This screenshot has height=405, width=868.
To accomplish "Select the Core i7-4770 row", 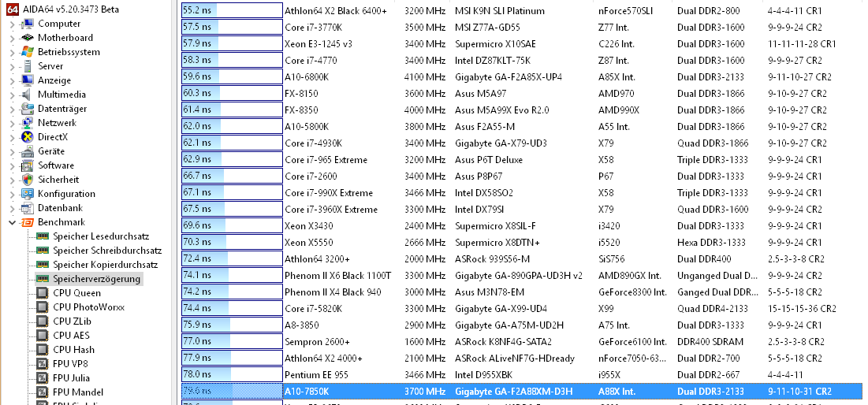I will 521,61.
